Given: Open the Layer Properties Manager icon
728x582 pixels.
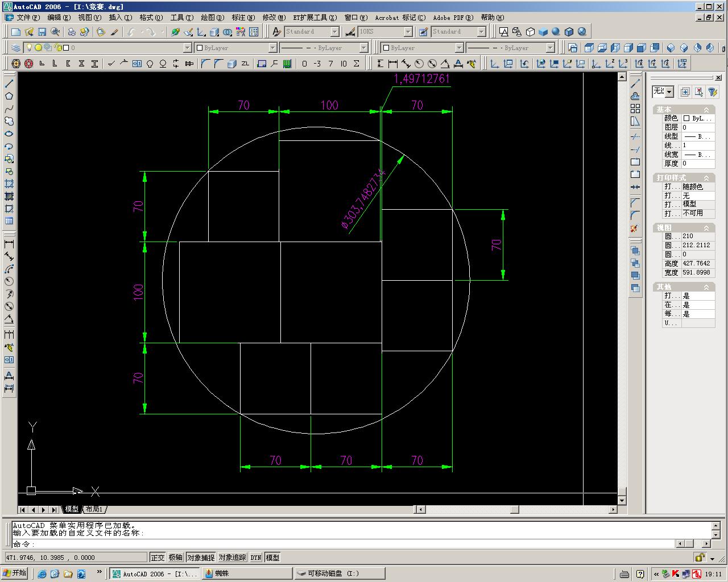Looking at the screenshot, I should pyautogui.click(x=16, y=48).
